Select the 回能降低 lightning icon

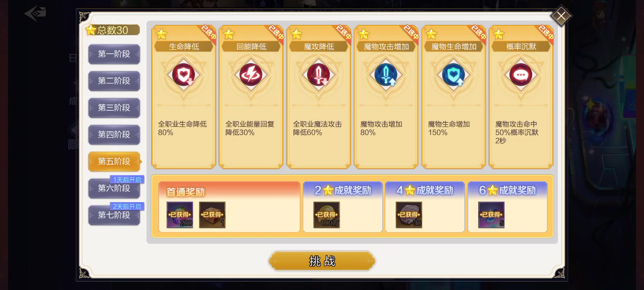pyautogui.click(x=251, y=75)
